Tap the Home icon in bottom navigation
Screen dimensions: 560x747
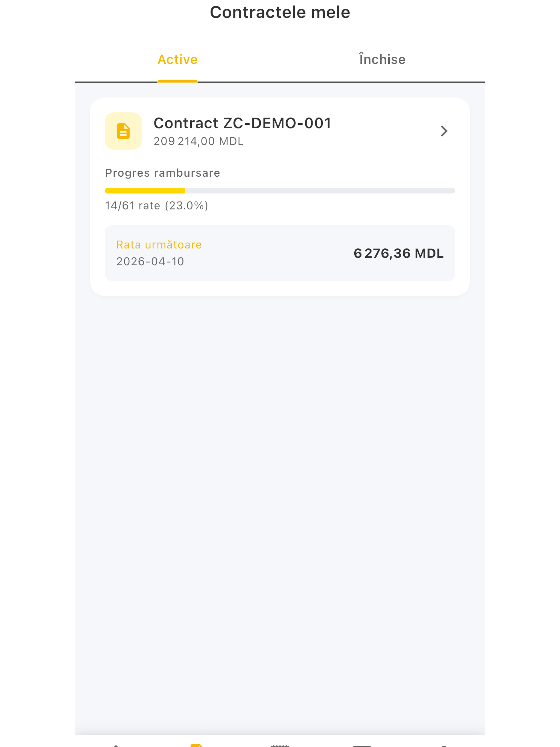115,745
